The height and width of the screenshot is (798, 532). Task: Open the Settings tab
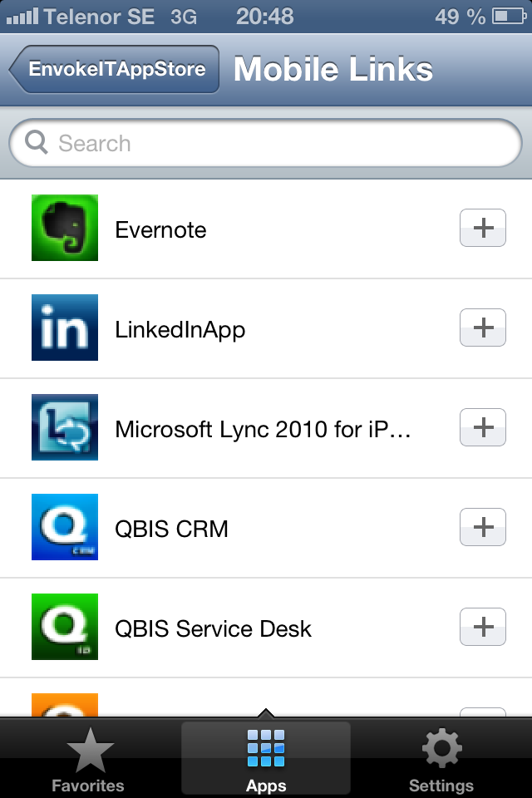pos(441,760)
